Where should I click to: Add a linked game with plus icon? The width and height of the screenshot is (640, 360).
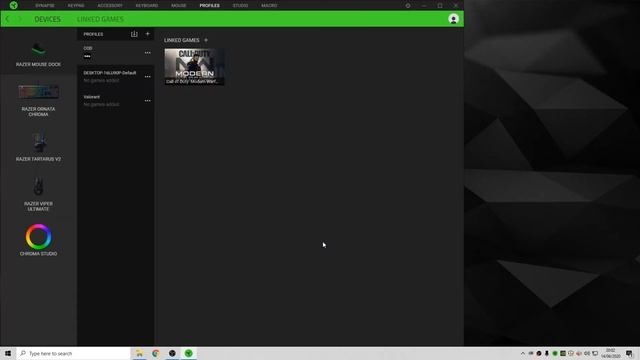206,40
